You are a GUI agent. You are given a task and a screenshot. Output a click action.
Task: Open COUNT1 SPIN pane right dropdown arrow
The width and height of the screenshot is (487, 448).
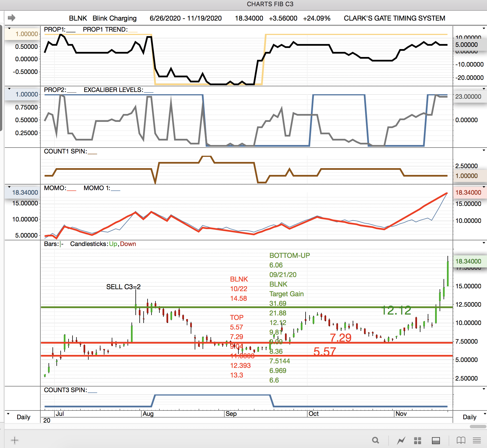[484, 150]
